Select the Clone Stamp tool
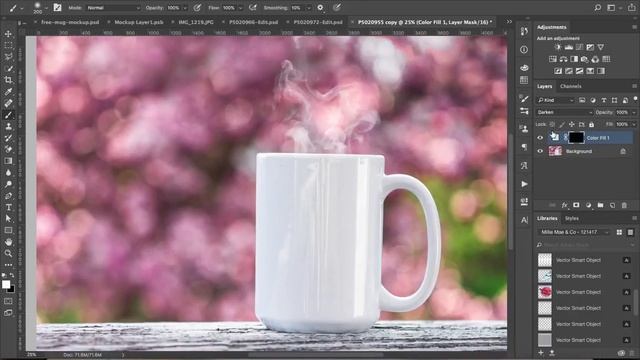Image resolution: width=640 pixels, height=360 pixels. point(8,126)
